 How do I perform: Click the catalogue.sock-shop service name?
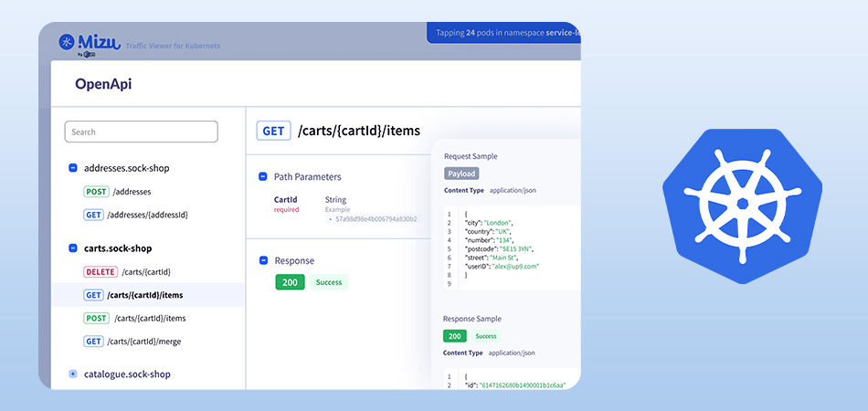point(127,374)
